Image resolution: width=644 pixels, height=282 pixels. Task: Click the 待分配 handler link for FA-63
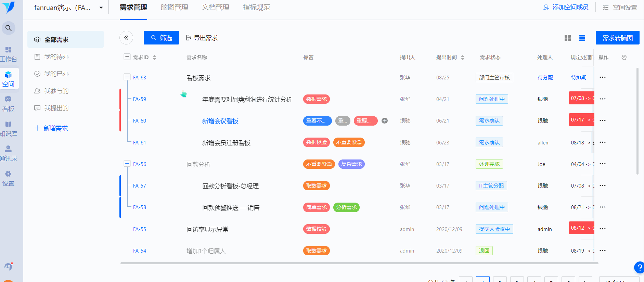(545, 78)
